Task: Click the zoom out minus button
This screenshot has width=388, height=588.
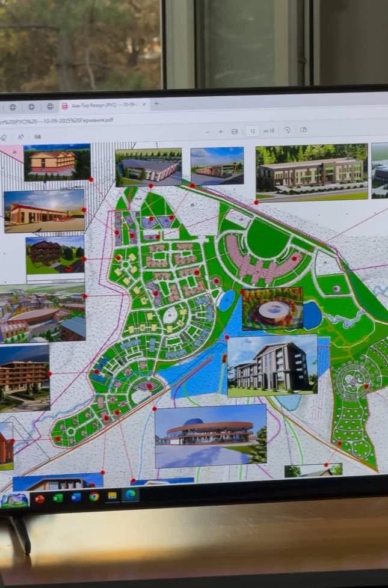Action: pyautogui.click(x=208, y=131)
